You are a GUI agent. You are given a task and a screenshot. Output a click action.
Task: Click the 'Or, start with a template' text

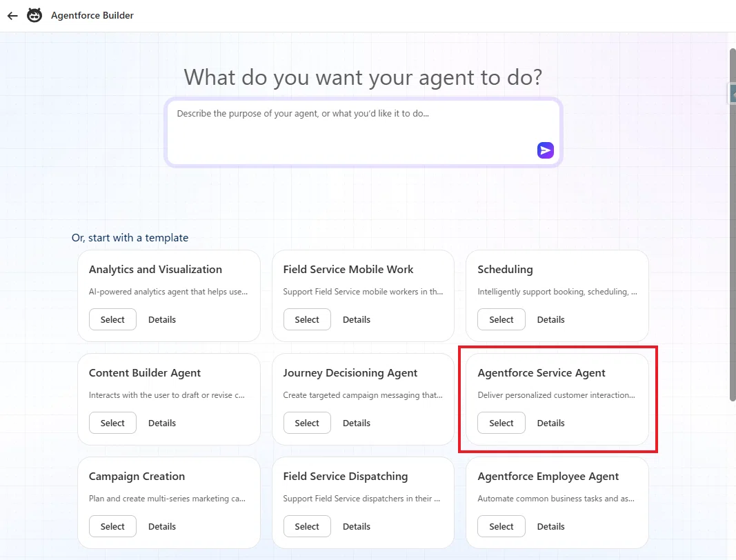click(130, 237)
